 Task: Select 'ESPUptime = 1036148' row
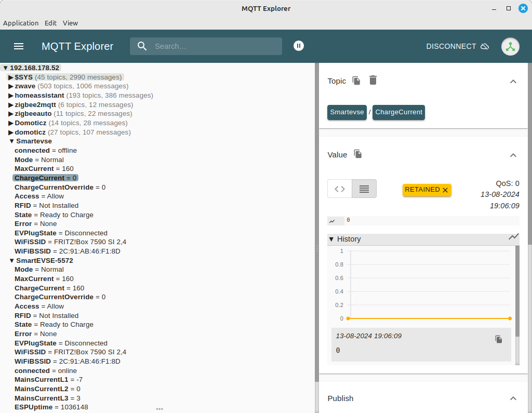click(x=51, y=407)
